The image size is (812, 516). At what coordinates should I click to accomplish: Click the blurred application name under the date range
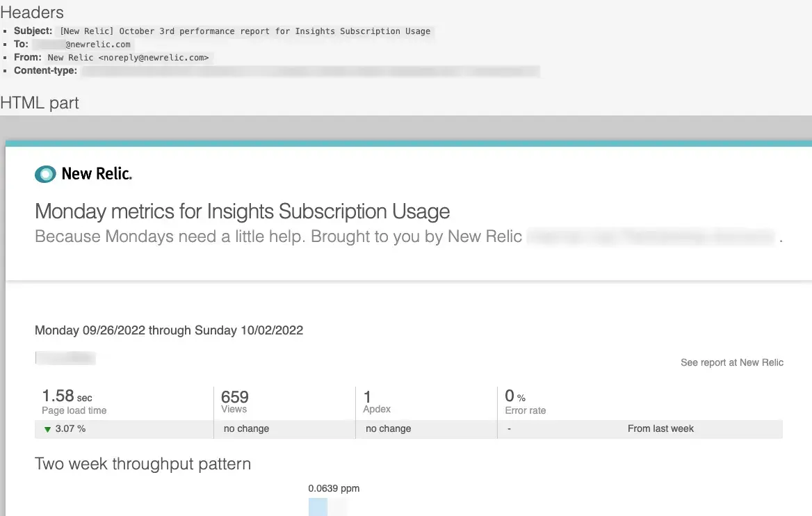point(65,358)
